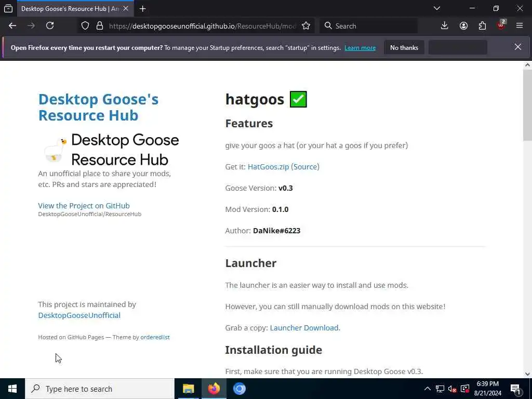List all tabs dropdown arrow

(x=437, y=8)
